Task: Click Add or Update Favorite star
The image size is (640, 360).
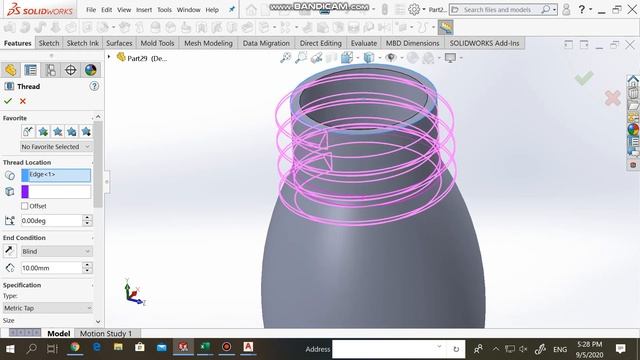Action: [43, 131]
